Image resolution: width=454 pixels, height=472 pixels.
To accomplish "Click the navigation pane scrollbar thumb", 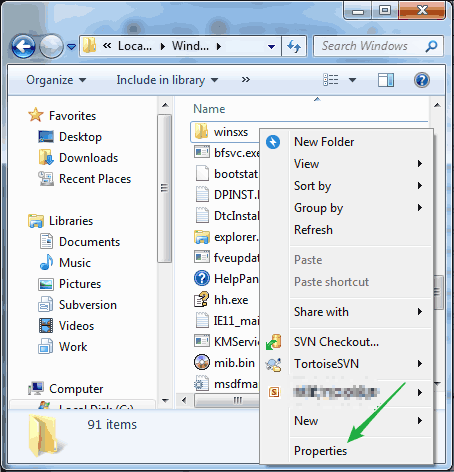I will pos(164,188).
